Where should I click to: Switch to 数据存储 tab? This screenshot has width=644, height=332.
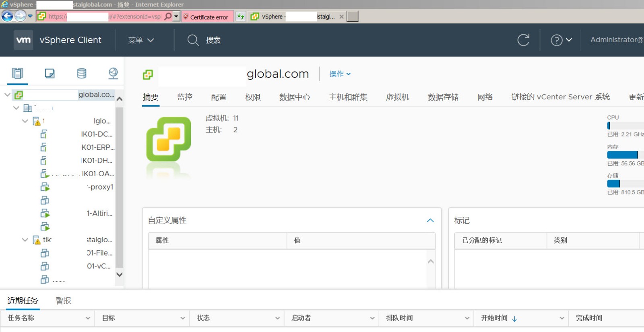pos(443,97)
